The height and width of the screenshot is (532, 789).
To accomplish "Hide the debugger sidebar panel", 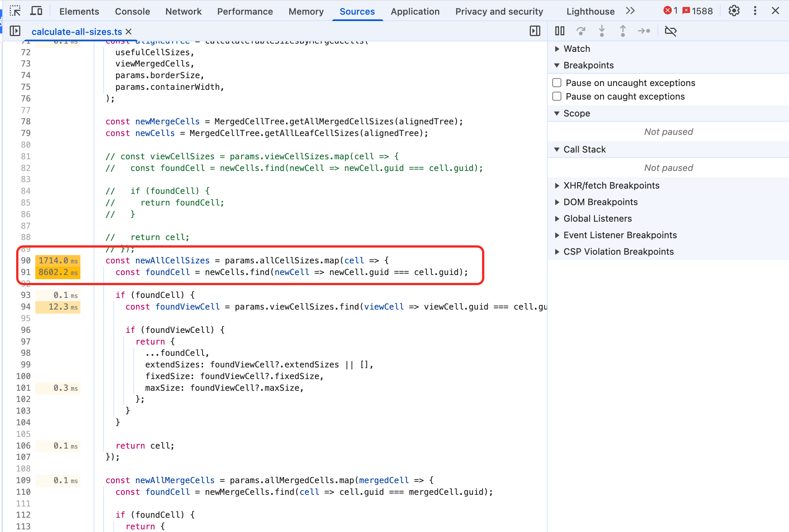I will pos(535,31).
